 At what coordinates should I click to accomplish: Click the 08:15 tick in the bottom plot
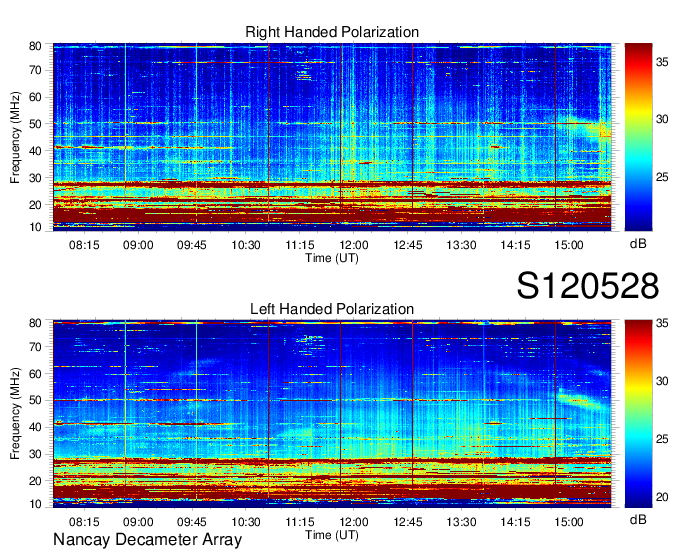click(84, 522)
